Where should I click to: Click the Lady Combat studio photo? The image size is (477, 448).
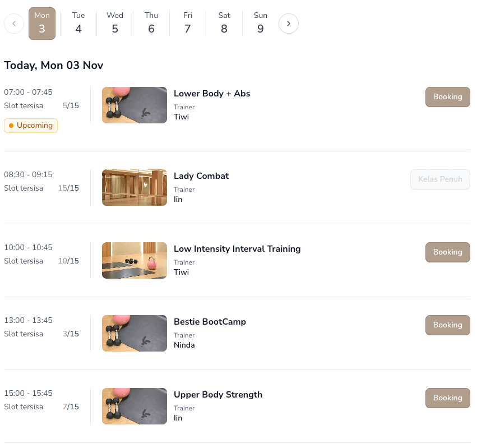[x=135, y=188]
